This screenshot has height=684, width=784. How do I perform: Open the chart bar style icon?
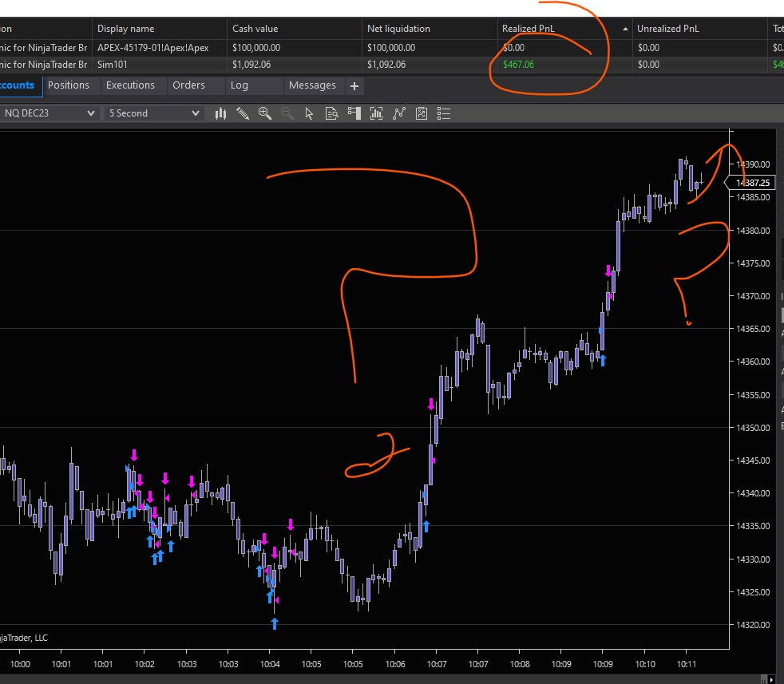coord(220,114)
